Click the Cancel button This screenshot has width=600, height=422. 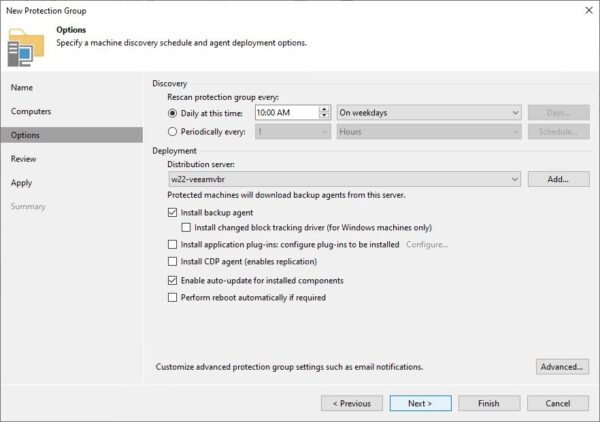[558, 403]
